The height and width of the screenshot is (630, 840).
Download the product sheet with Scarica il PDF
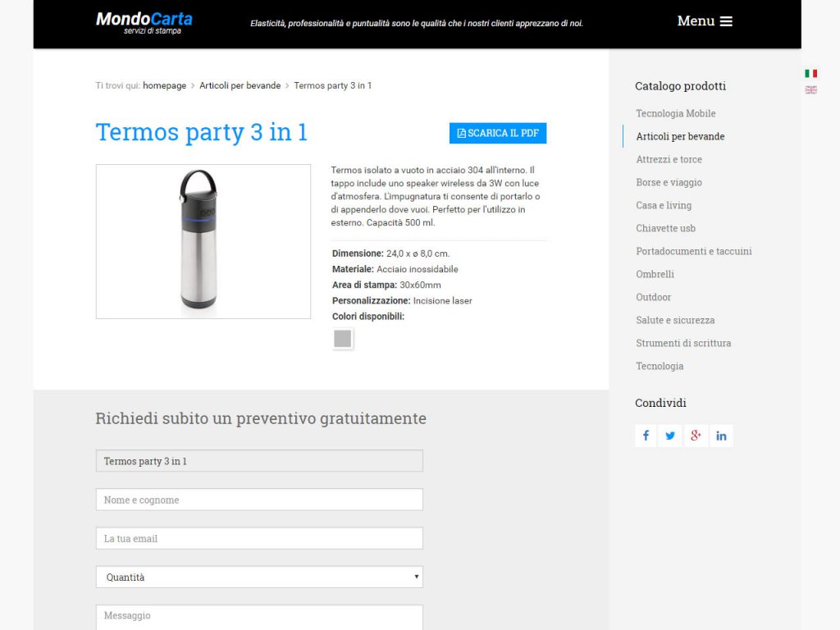tap(498, 133)
